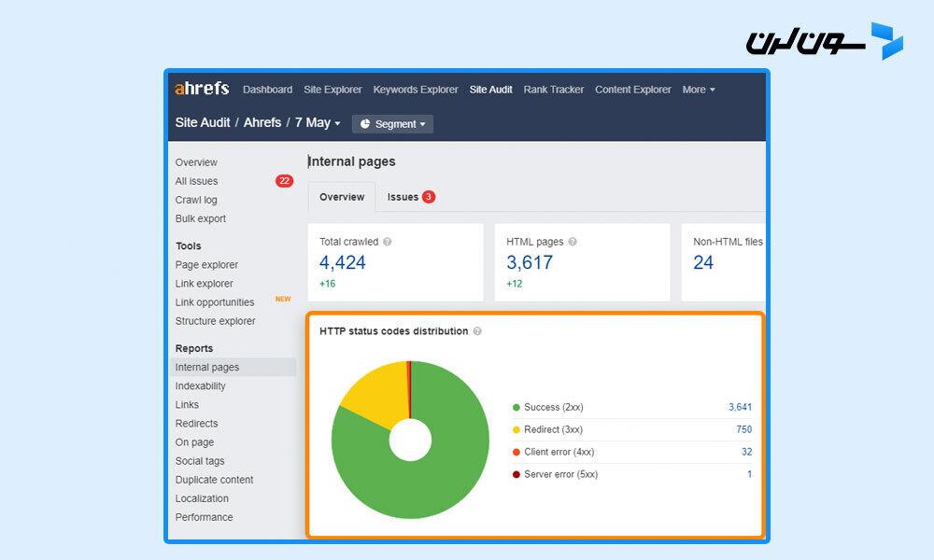The height and width of the screenshot is (560, 934).
Task: Open the More menu in top navigation
Action: coord(699,90)
